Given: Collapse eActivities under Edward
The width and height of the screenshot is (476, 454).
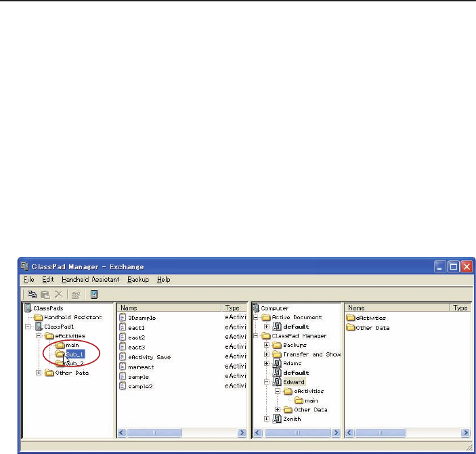Looking at the screenshot, I should [278, 391].
